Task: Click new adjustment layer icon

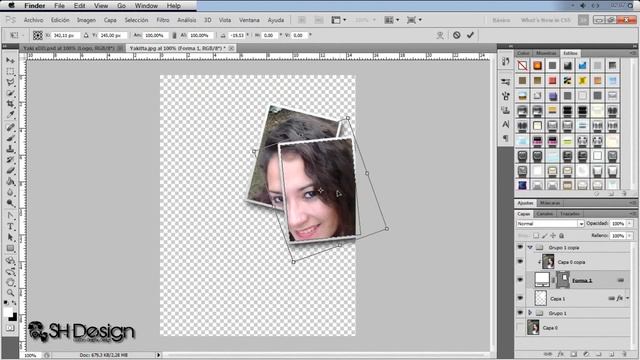Action: click(x=586, y=354)
